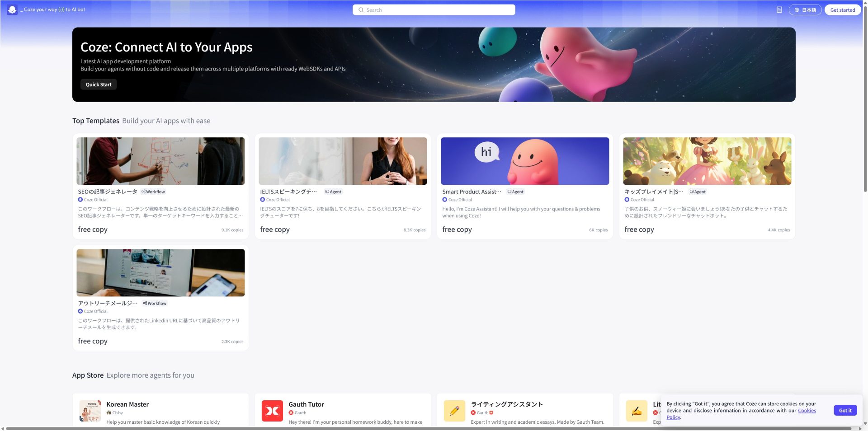Screen dimensions: 868x431
Task: Click the "2.3K copies" count
Action: [232, 342]
